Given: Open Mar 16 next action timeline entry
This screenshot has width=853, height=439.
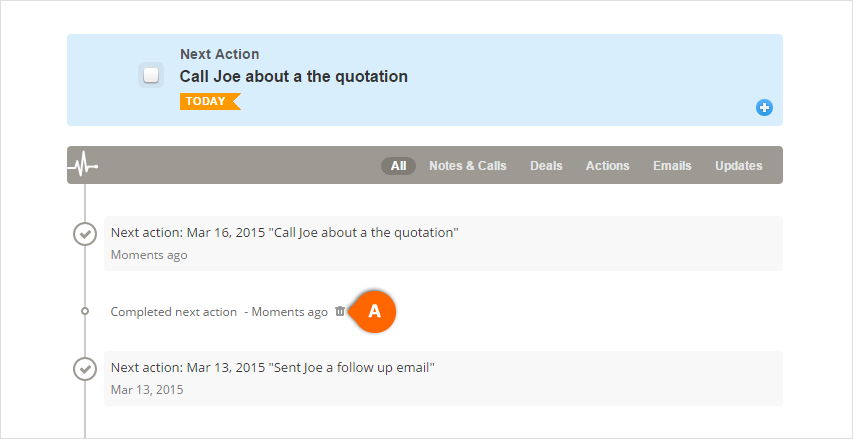Looking at the screenshot, I should coord(443,243).
